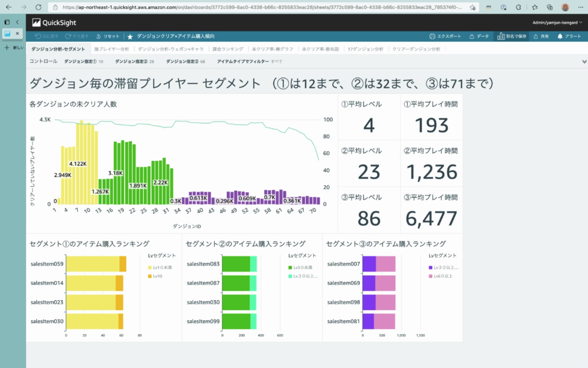Open Admin/yamjun-Isengard account menu
The height and width of the screenshot is (368, 588).
(557, 23)
